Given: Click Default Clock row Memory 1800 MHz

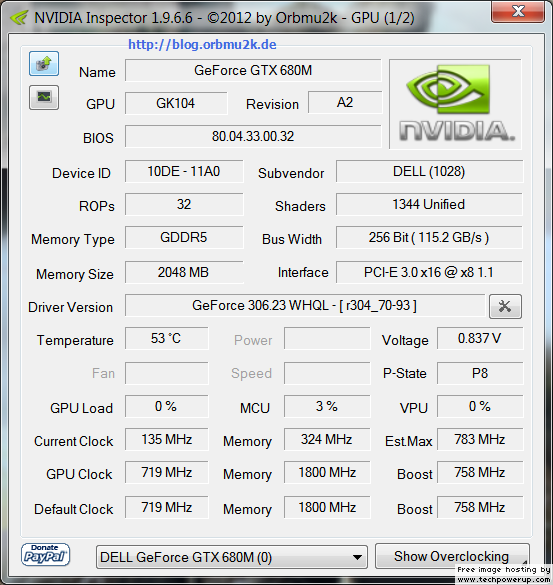Looking at the screenshot, I should pos(327,507).
